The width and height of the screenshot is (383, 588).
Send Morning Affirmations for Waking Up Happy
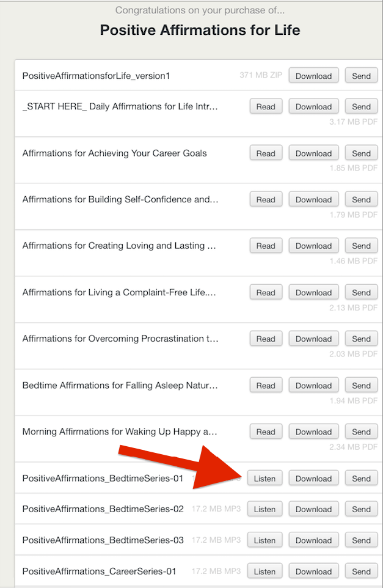point(361,432)
